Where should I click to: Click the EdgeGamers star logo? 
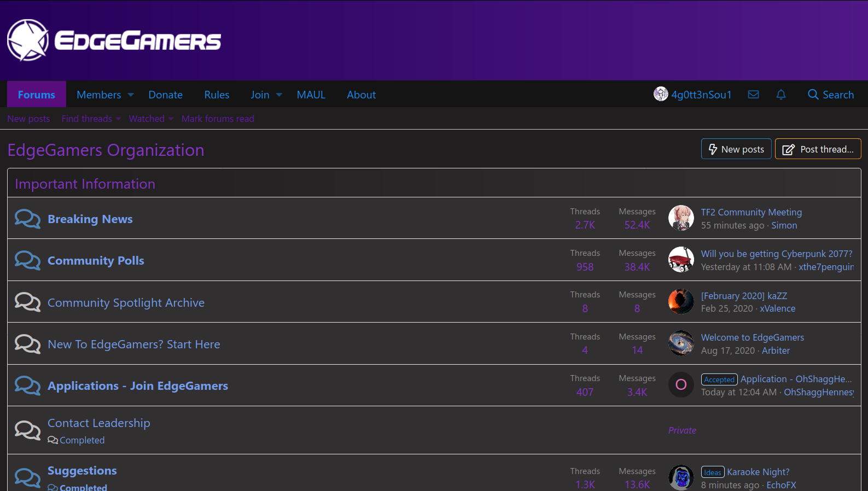[x=28, y=40]
